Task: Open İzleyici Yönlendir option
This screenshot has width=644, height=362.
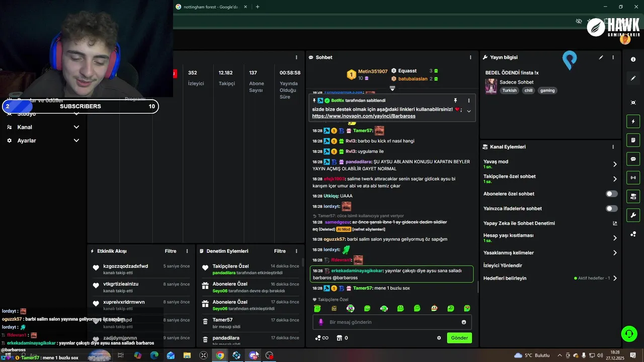Action: (x=503, y=265)
